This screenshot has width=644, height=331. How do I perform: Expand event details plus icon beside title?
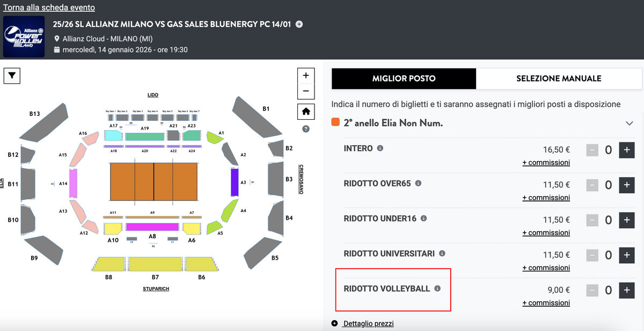299,24
